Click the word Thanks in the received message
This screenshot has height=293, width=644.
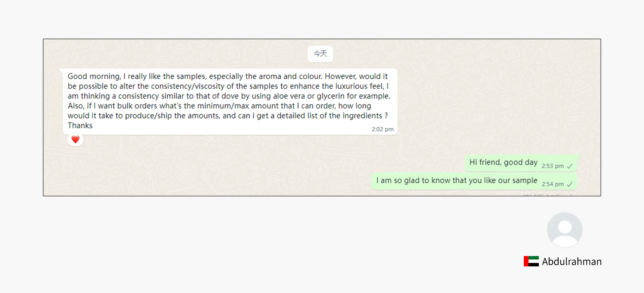point(80,125)
